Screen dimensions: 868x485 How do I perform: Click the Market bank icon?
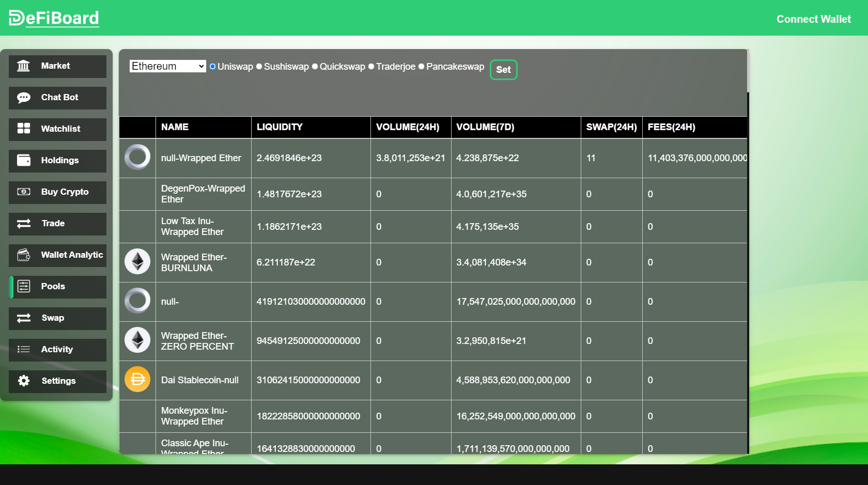coord(23,66)
